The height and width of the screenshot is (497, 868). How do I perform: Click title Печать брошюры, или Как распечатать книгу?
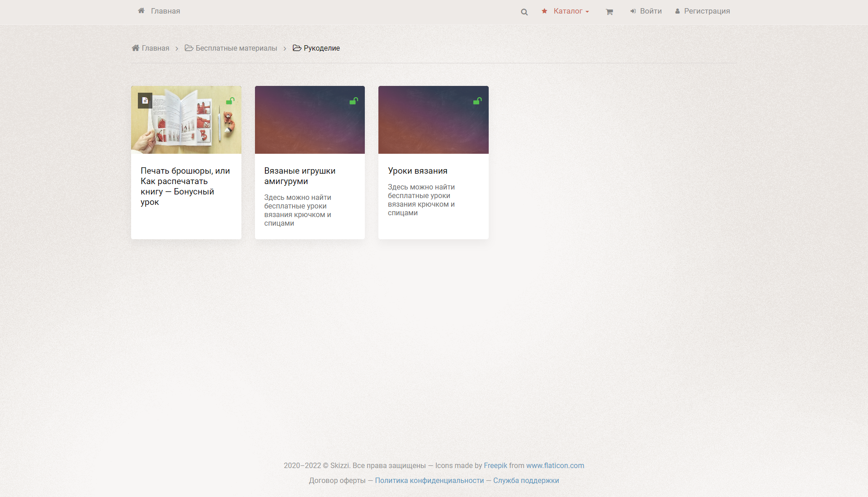[185, 186]
